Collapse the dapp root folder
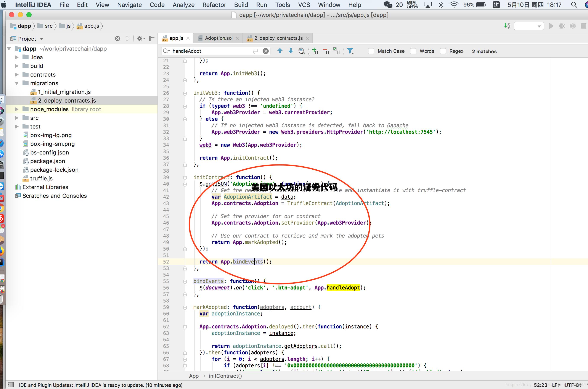 [9, 49]
